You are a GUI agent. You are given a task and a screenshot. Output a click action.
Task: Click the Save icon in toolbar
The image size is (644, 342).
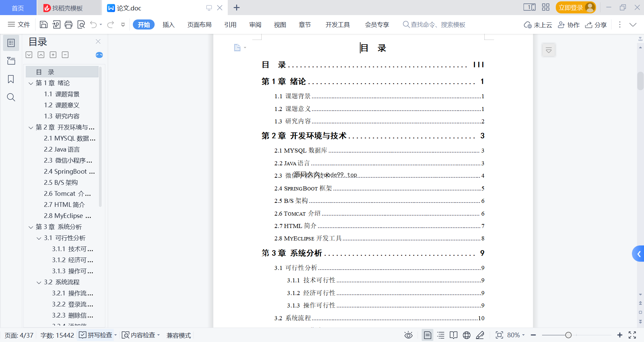(x=44, y=24)
